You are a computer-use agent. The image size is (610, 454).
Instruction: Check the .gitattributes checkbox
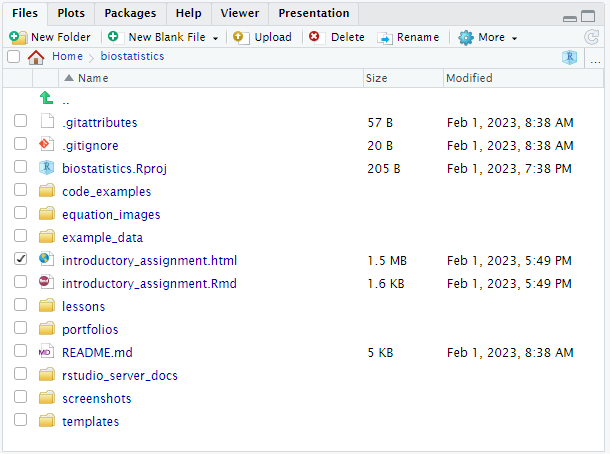(x=20, y=121)
